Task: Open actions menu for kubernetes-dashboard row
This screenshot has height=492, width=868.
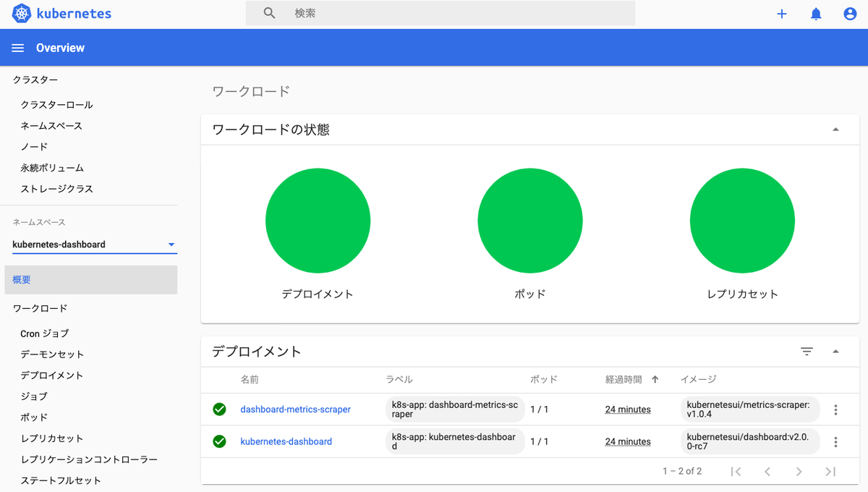Action: [835, 441]
